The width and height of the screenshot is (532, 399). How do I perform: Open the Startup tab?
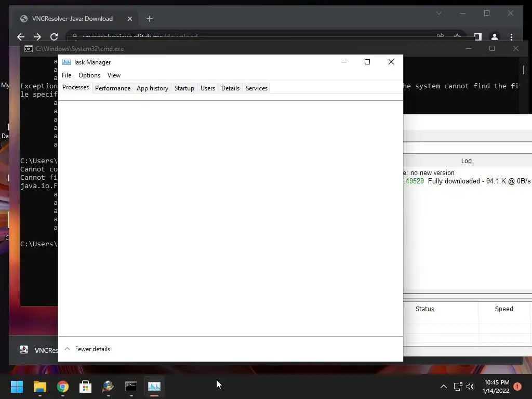(x=184, y=88)
